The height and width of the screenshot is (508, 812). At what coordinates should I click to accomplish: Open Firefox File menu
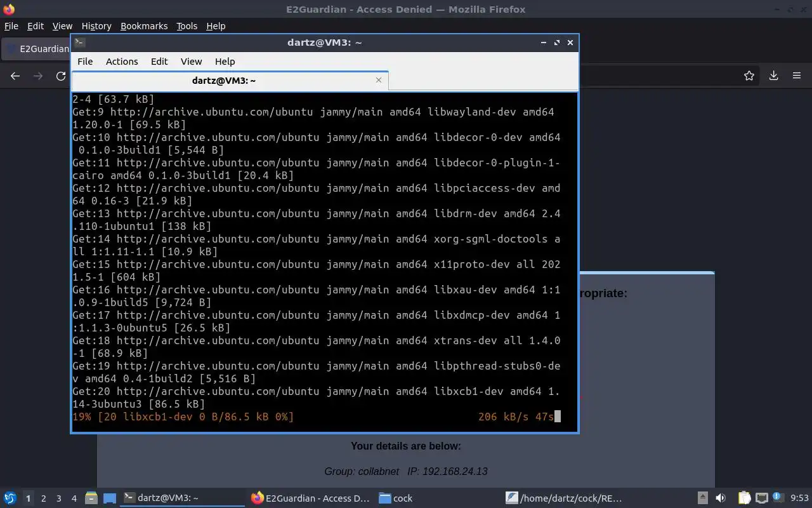tap(11, 26)
